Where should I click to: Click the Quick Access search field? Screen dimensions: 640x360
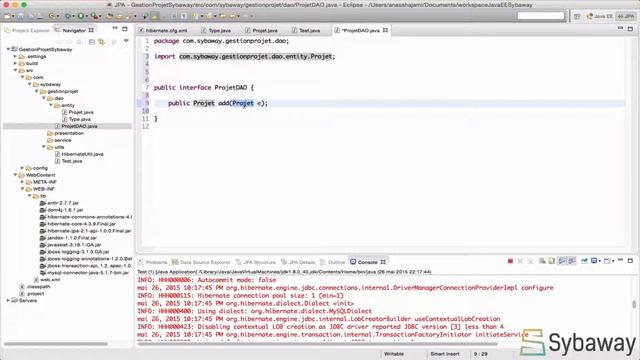(540, 16)
